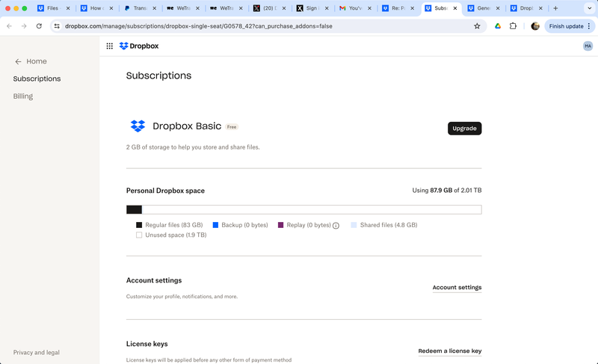The image size is (598, 364).
Task: Click the Dropbox Basic plan logo
Action: click(x=138, y=126)
